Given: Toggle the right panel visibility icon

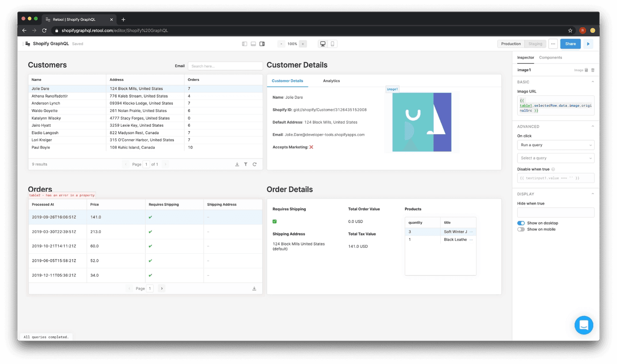Looking at the screenshot, I should click(x=262, y=44).
